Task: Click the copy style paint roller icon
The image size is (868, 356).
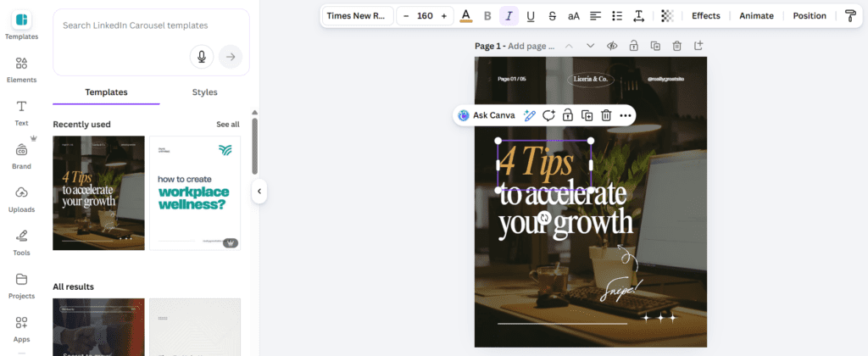Action: pyautogui.click(x=850, y=16)
